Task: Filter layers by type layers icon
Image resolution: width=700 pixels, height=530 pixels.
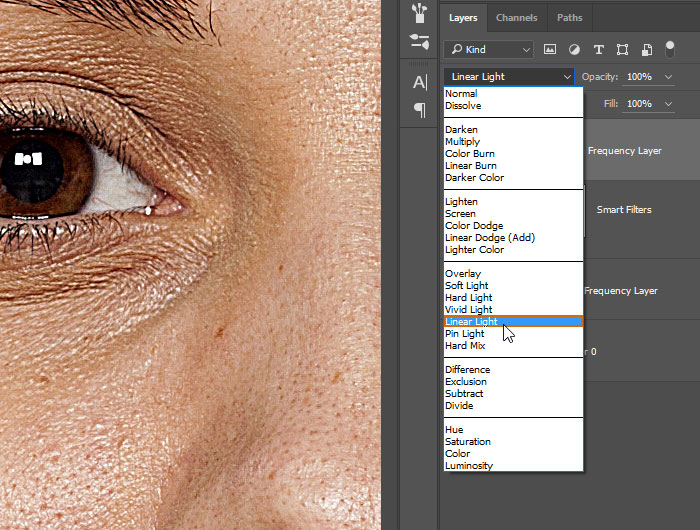Action: [598, 49]
